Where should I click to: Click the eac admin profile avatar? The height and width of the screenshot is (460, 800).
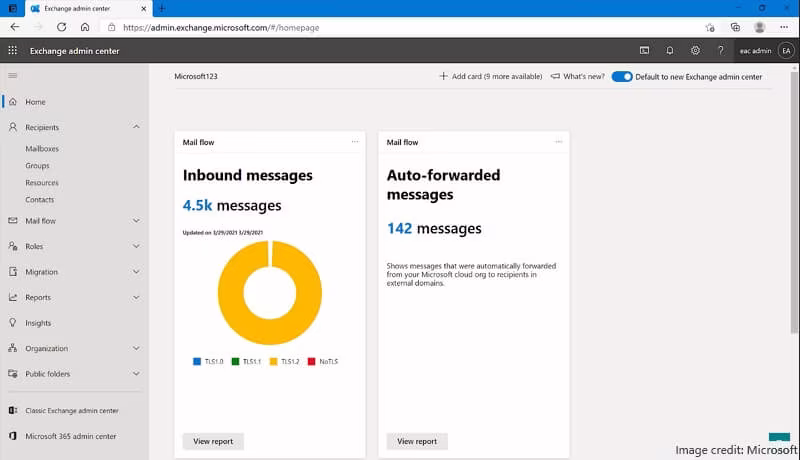786,50
